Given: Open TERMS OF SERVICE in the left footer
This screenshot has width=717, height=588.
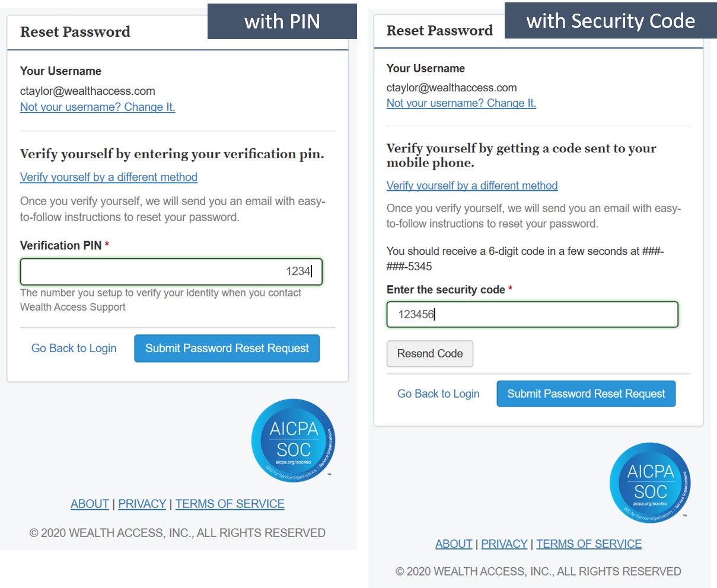Looking at the screenshot, I should coord(230,504).
